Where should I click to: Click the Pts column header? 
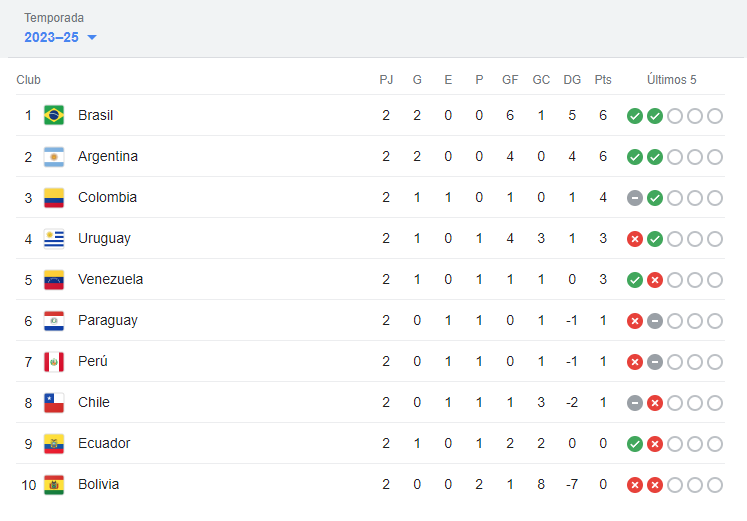(603, 80)
